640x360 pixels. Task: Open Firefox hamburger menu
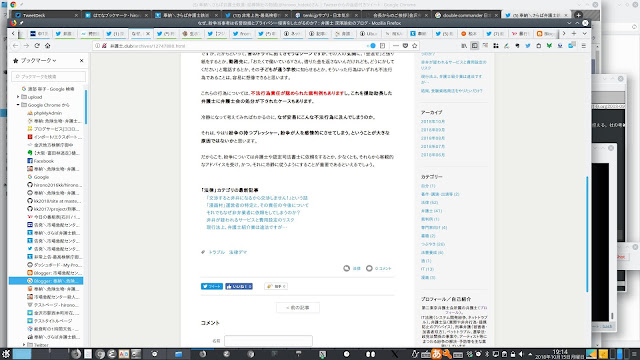coord(584,46)
